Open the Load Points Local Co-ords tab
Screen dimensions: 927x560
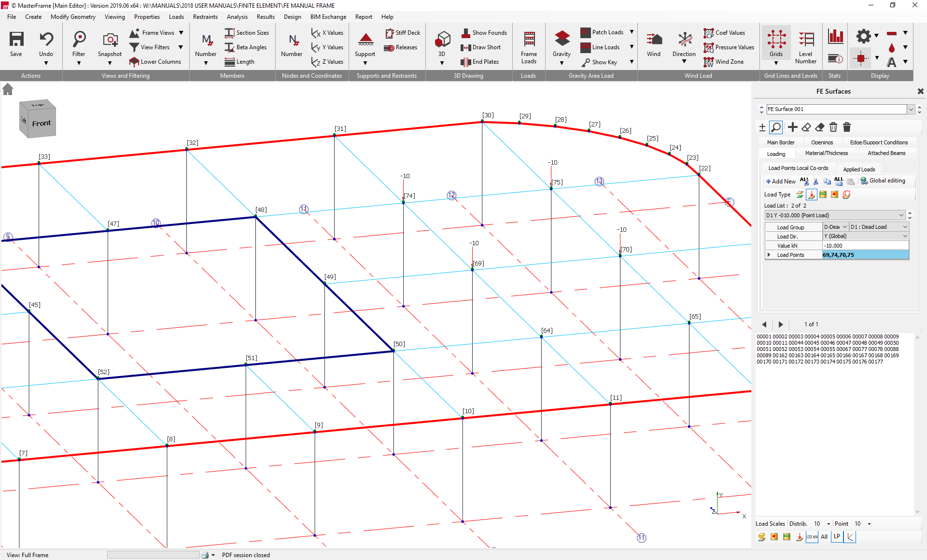point(798,168)
